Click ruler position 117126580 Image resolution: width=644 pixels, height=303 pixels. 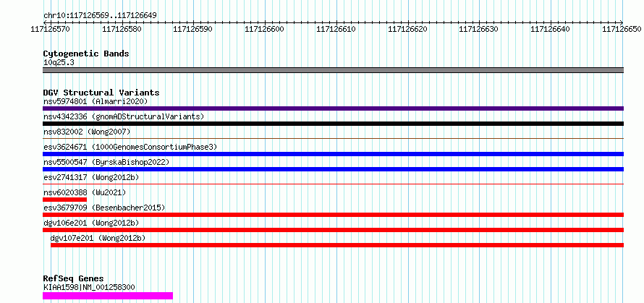coord(122,29)
